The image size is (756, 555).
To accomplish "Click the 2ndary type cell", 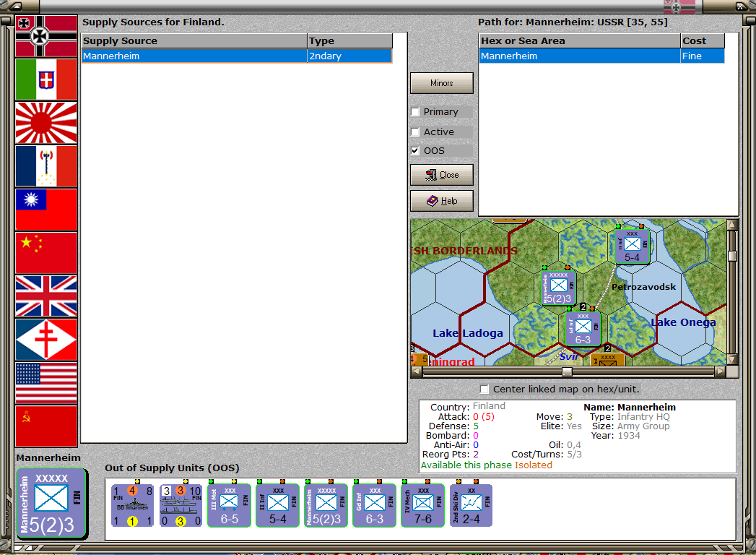I will click(x=350, y=56).
